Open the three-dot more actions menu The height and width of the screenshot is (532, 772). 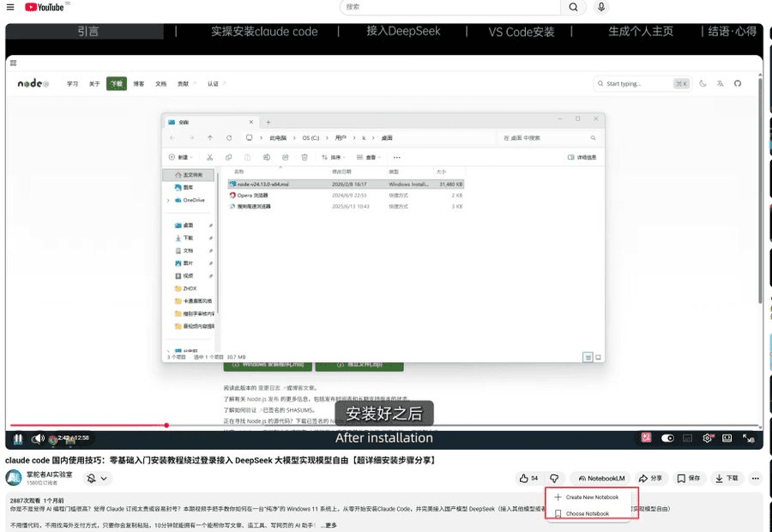[x=755, y=478]
